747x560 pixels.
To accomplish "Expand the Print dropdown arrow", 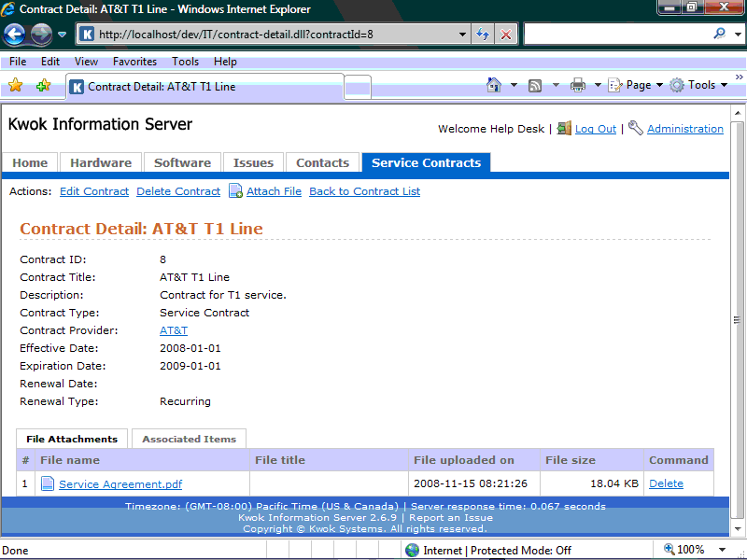I will coord(598,85).
